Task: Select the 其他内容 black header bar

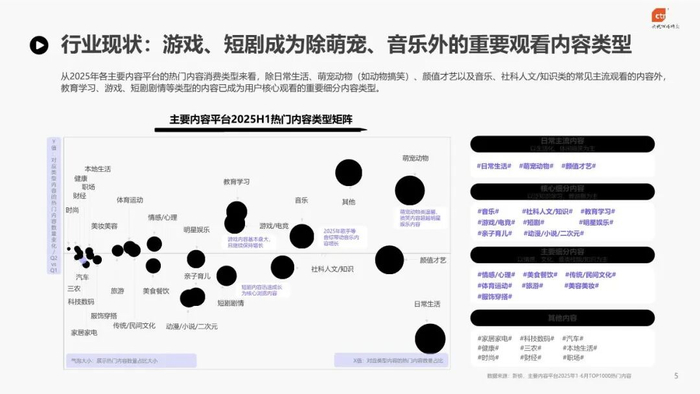Action: [562, 318]
